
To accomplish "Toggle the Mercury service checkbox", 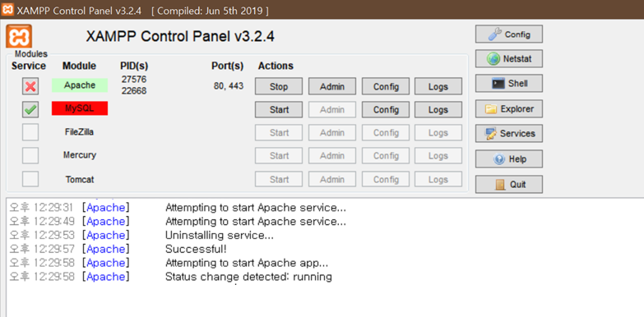I will click(x=30, y=155).
